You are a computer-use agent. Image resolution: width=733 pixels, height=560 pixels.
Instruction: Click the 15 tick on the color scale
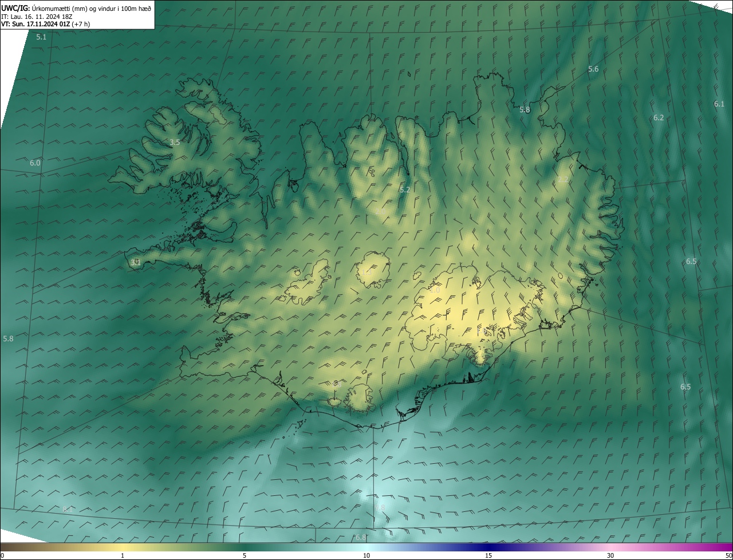click(488, 555)
